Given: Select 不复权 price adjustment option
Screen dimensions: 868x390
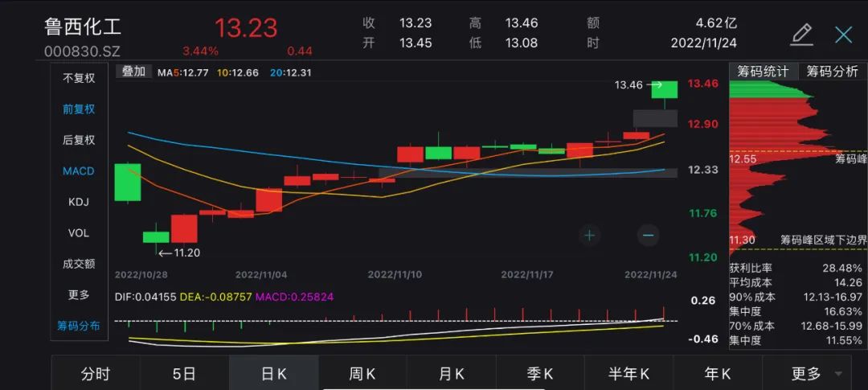Looking at the screenshot, I should [x=79, y=78].
